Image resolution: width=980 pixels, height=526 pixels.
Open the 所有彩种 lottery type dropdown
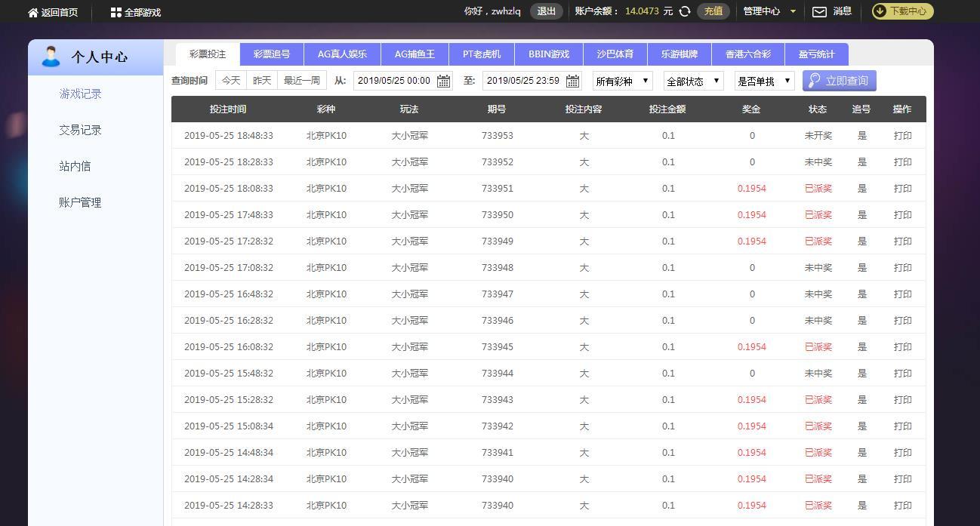pos(623,81)
